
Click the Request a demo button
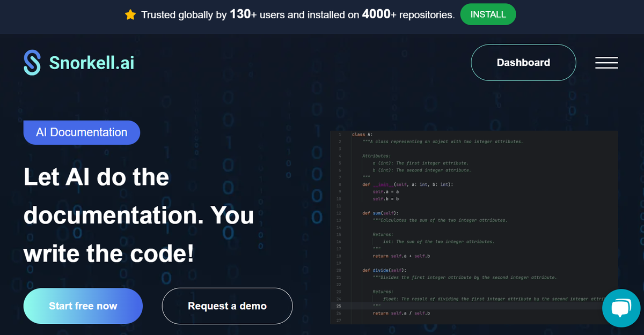coord(227,306)
